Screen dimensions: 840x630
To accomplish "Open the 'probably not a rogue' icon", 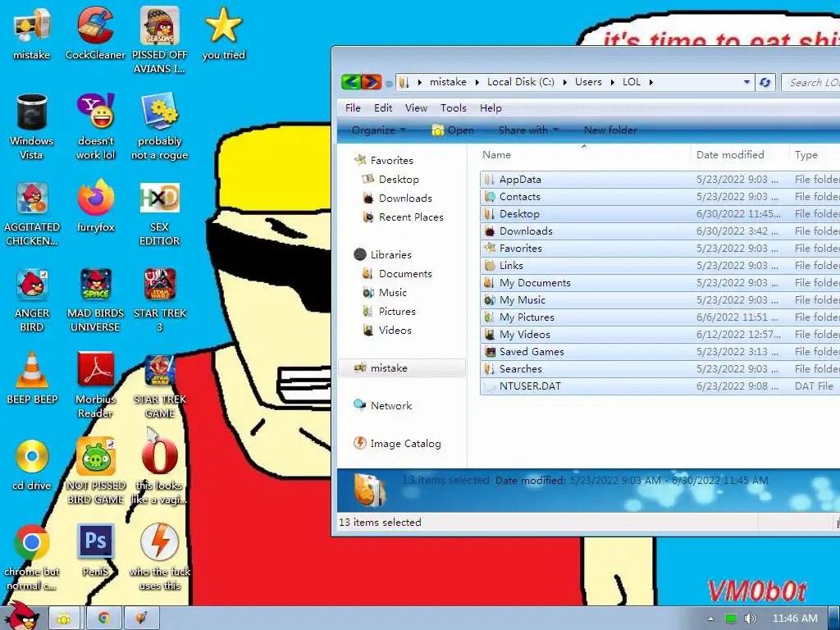I will click(x=160, y=126).
